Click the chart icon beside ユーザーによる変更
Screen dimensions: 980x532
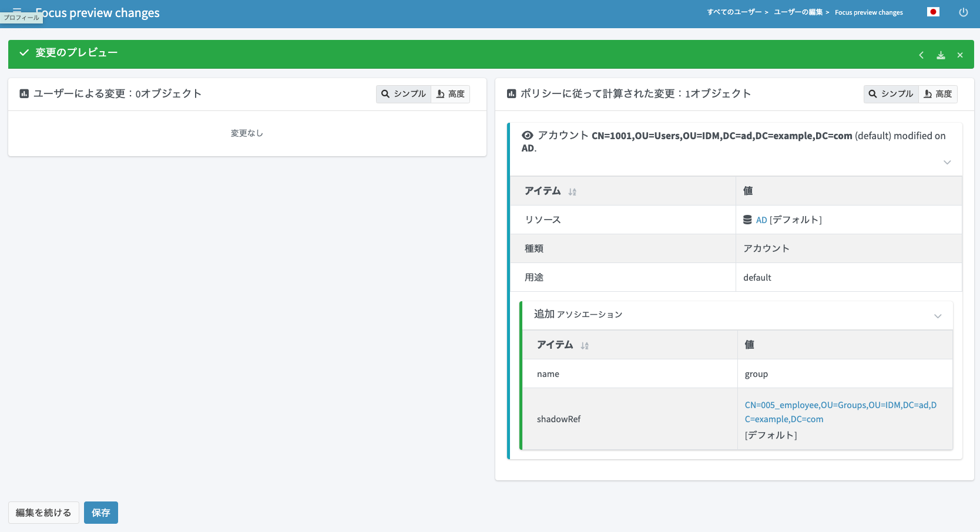(x=24, y=93)
